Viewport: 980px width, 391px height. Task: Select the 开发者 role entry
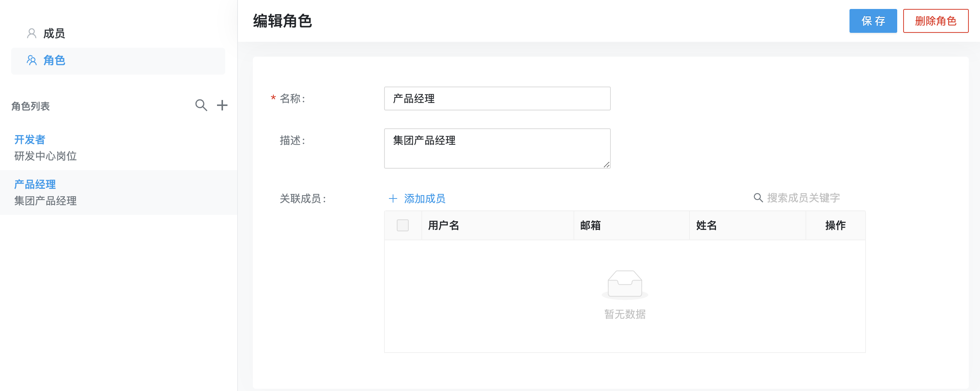(118, 148)
